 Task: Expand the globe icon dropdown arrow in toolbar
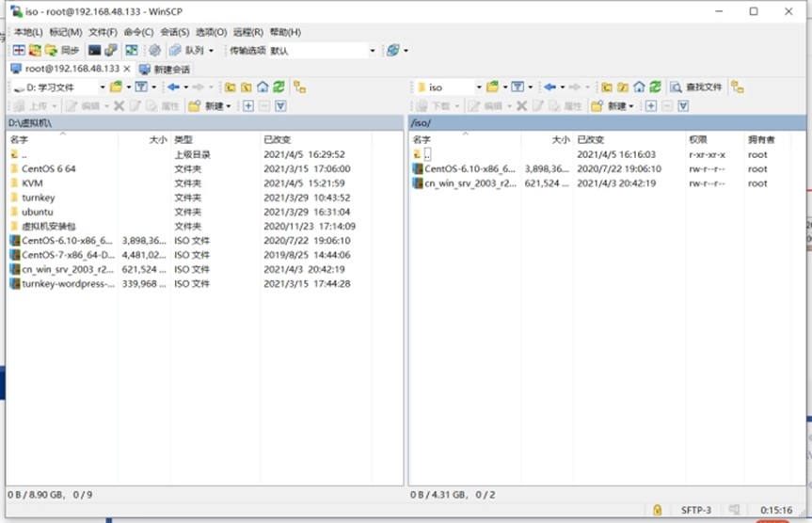pos(406,51)
